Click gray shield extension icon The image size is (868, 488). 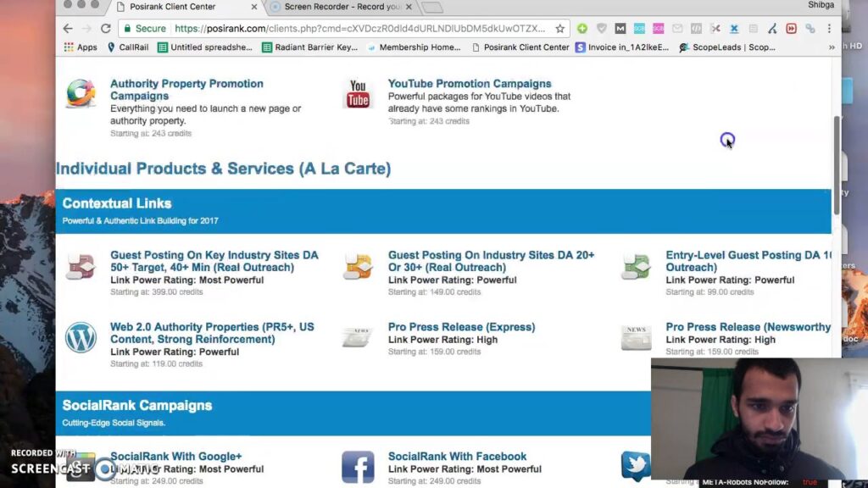[601, 28]
